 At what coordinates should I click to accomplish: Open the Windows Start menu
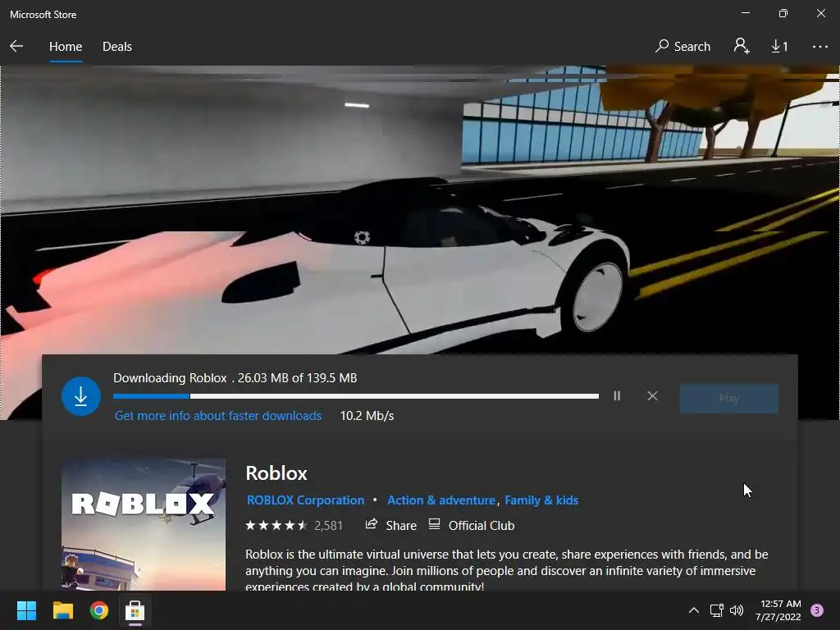point(26,610)
